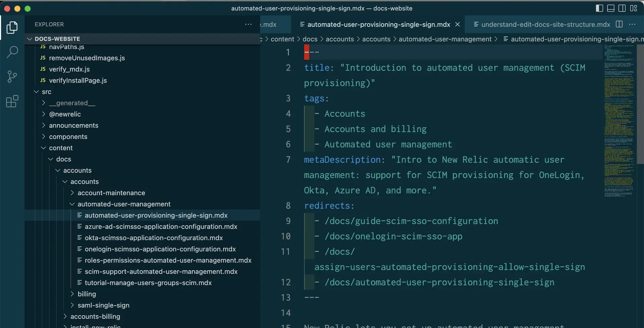
Task: Click the docs breadcrumb segment
Action: tap(310, 39)
